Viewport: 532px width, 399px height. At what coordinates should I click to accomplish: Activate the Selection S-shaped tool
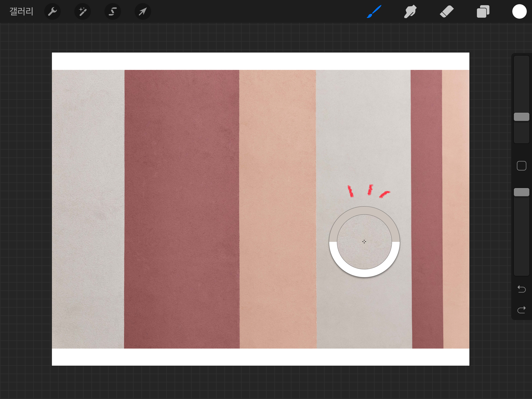(x=112, y=11)
